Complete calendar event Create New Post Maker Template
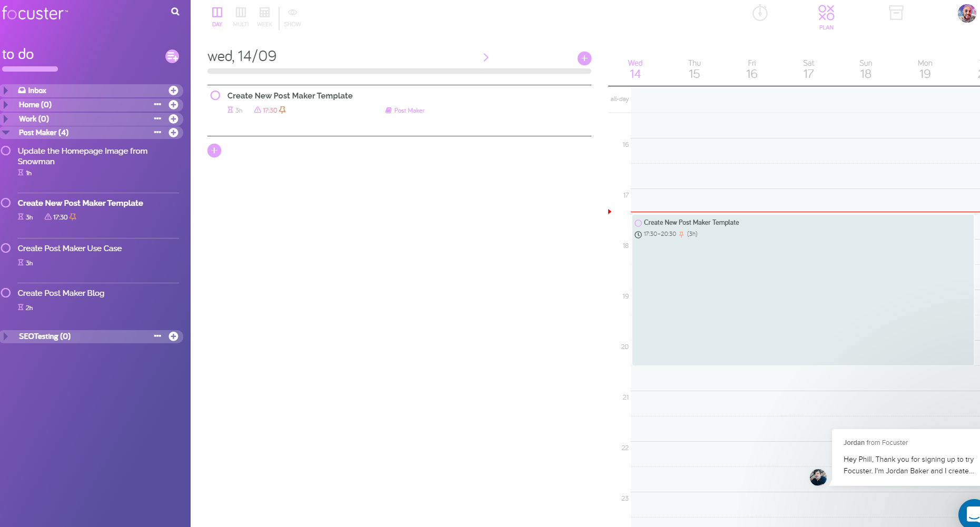 pos(638,223)
